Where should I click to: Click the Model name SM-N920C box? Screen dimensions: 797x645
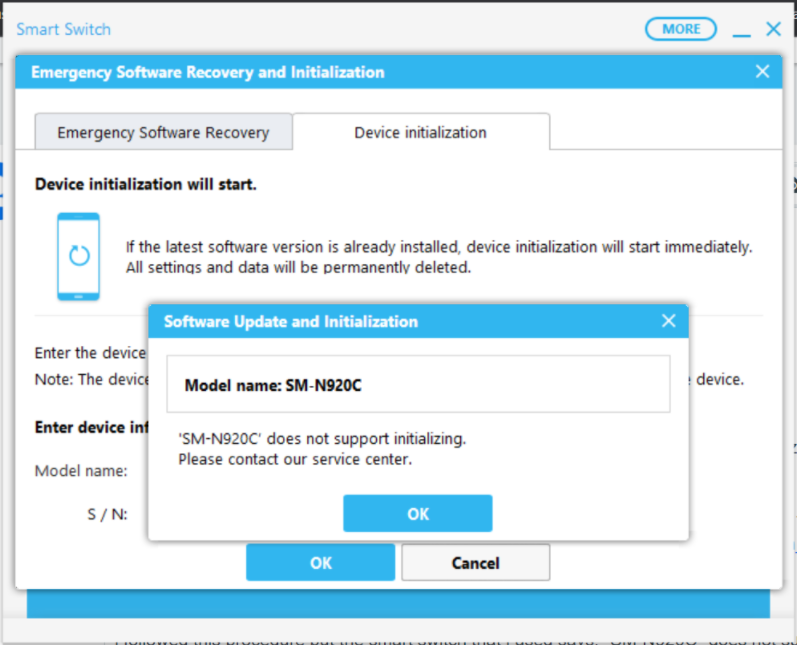click(418, 384)
